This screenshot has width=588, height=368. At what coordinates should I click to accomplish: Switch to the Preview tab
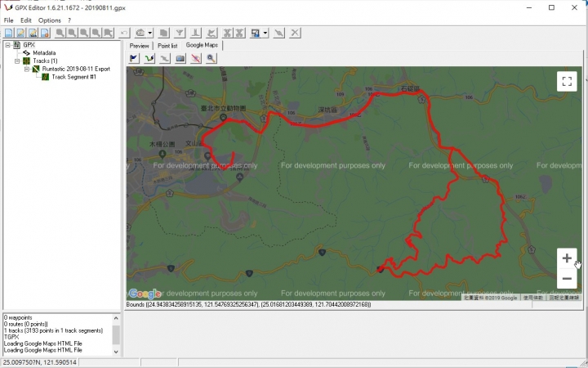[x=139, y=46]
